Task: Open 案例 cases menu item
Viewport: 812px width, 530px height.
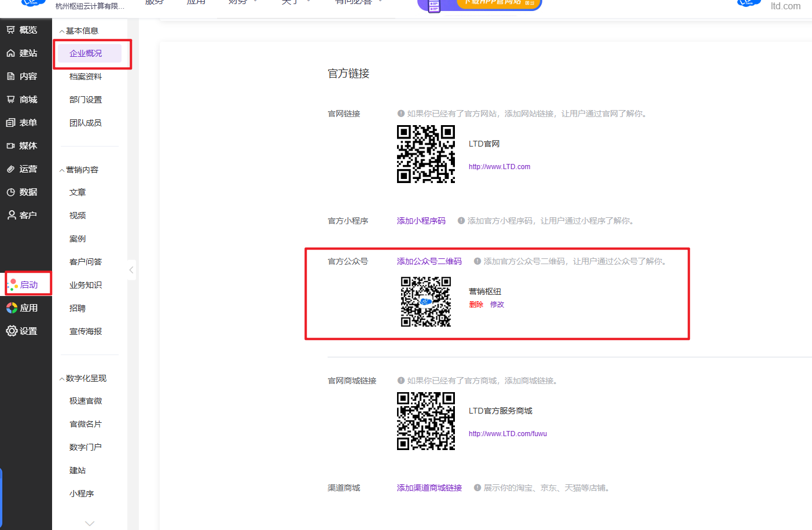Action: point(78,239)
